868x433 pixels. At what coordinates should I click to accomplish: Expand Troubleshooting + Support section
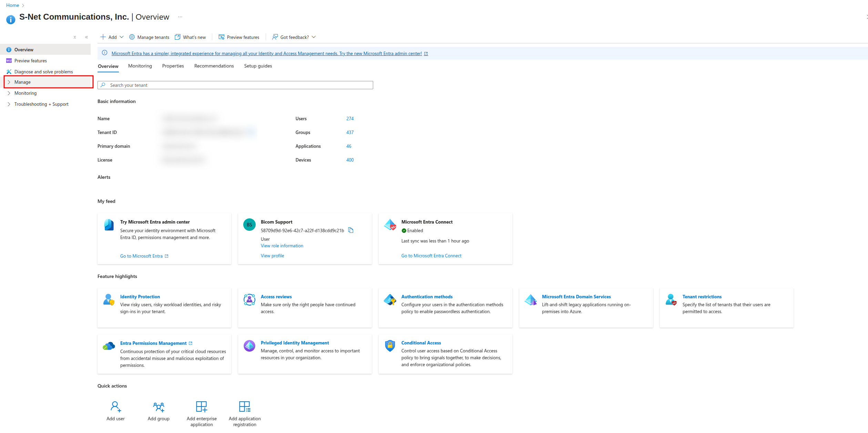click(41, 104)
